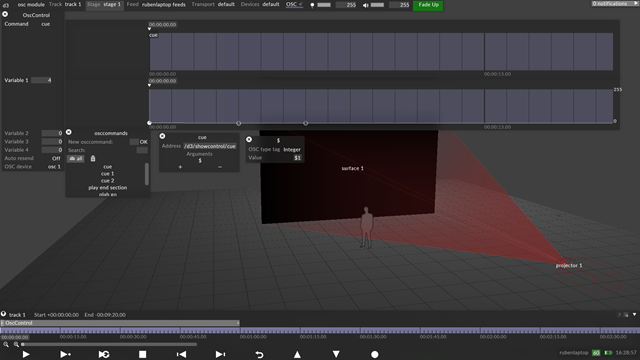
Task: Click the Play transport button
Action: tap(26, 354)
